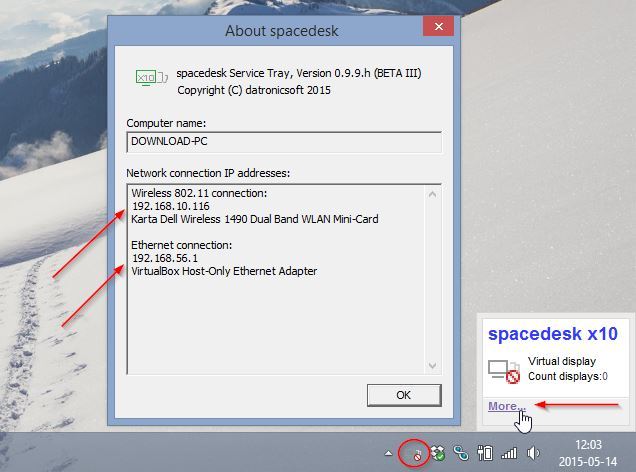
Task: Click the 'Count displays:0' text in popup
Action: click(x=568, y=376)
